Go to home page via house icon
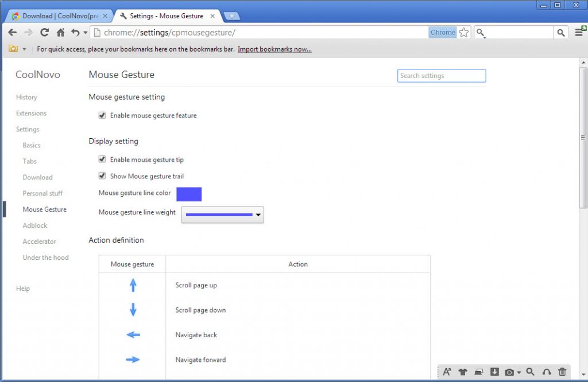The height and width of the screenshot is (382, 588). tap(60, 33)
